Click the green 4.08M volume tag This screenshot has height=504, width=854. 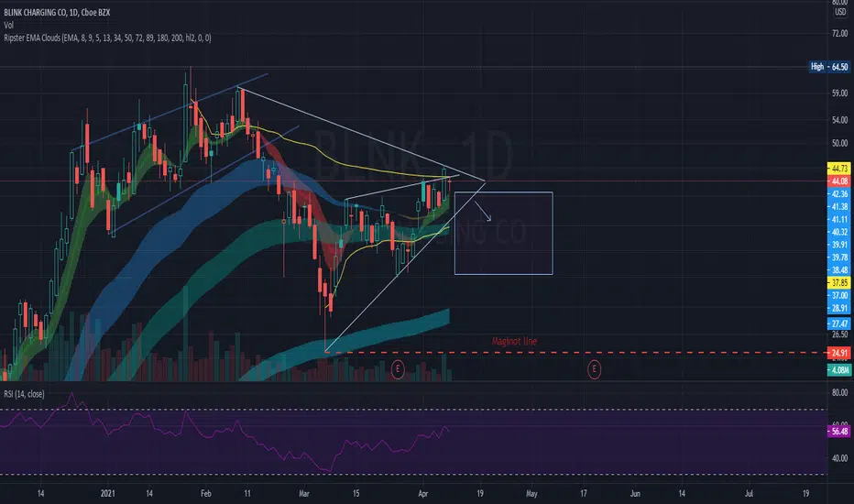click(x=838, y=370)
